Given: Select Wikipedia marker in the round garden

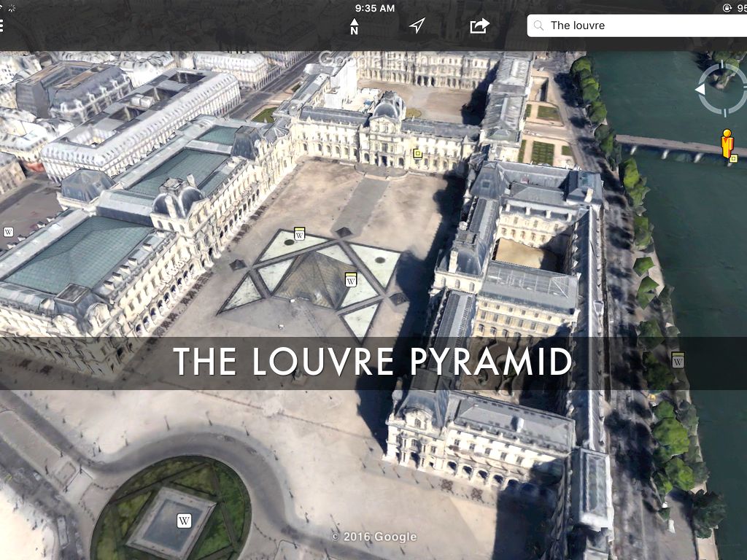Looking at the screenshot, I should point(185,521).
